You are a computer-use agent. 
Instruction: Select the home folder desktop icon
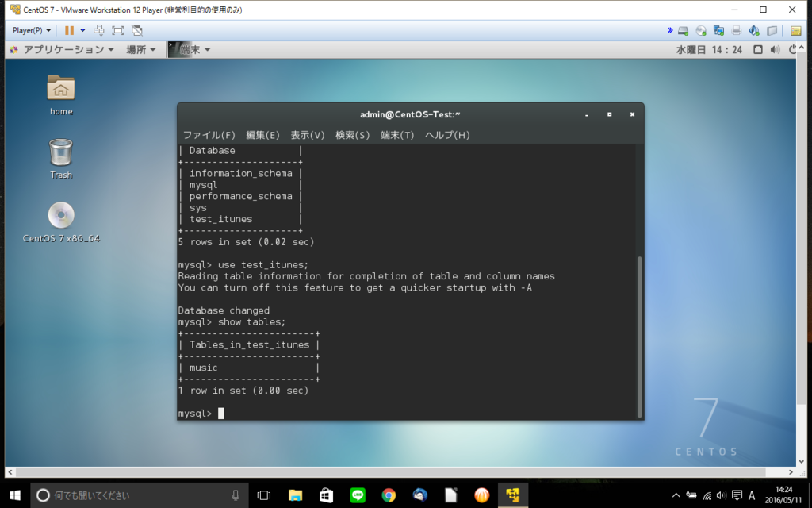pyautogui.click(x=61, y=95)
